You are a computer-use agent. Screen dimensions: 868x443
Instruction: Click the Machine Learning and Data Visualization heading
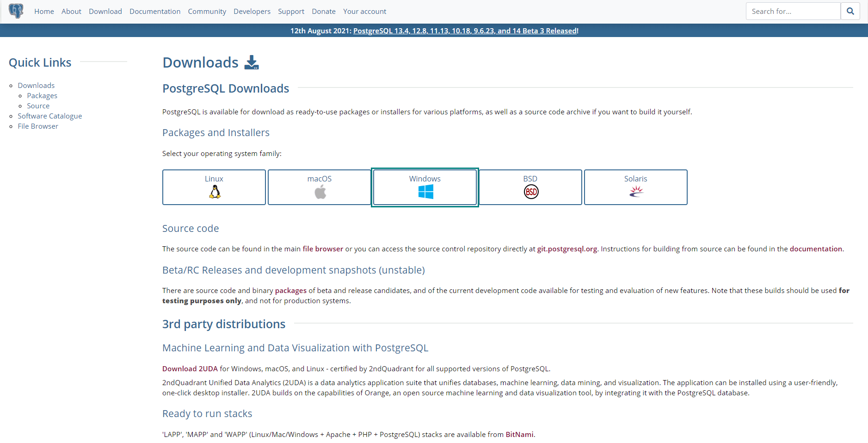click(295, 348)
